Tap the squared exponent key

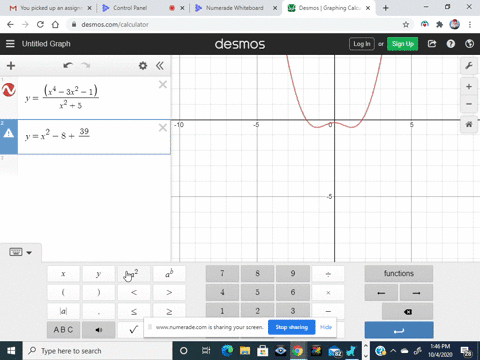[134, 274]
